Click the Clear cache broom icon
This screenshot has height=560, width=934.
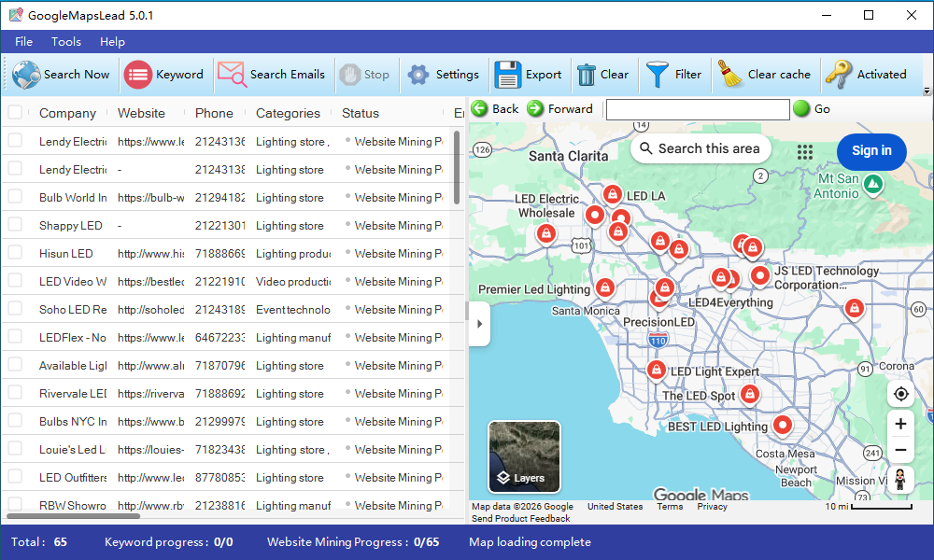pyautogui.click(x=729, y=74)
